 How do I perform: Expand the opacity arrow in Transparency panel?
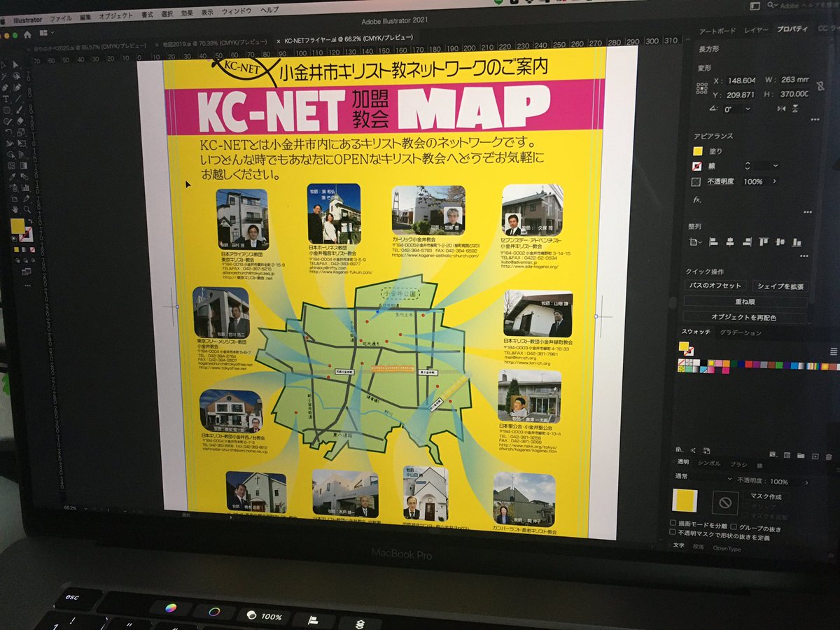pos(806,483)
